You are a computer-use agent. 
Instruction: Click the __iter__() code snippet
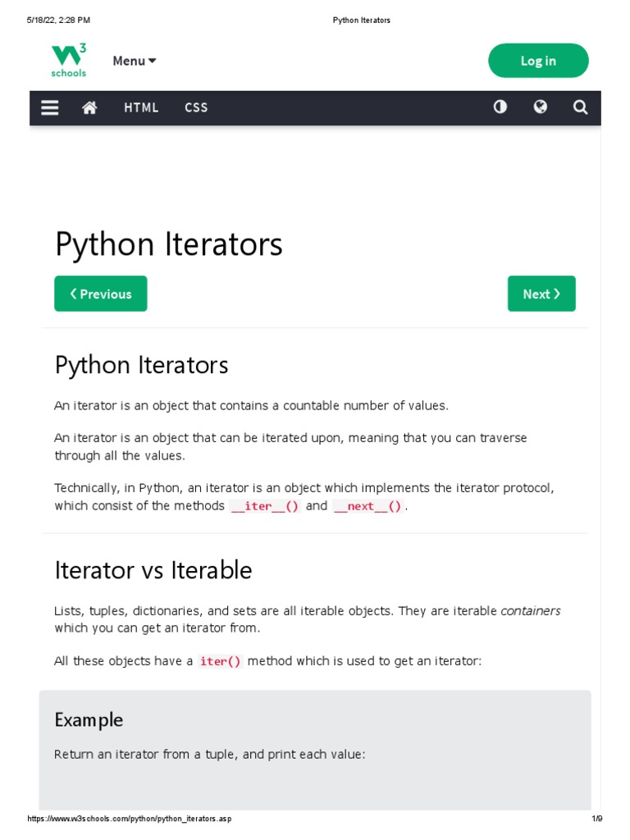(265, 506)
